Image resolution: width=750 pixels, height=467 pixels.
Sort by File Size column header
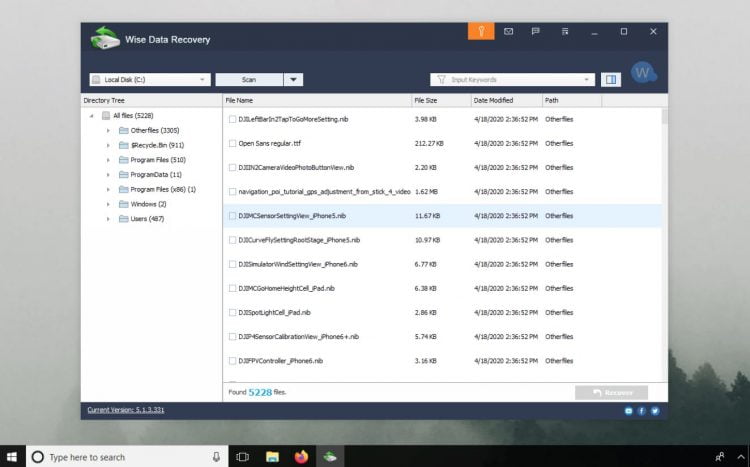[441, 100]
